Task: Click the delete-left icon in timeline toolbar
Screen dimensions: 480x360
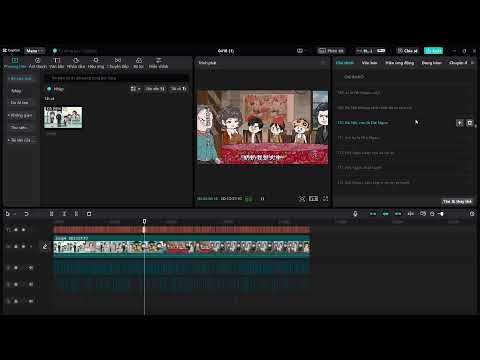Action: 64,214
